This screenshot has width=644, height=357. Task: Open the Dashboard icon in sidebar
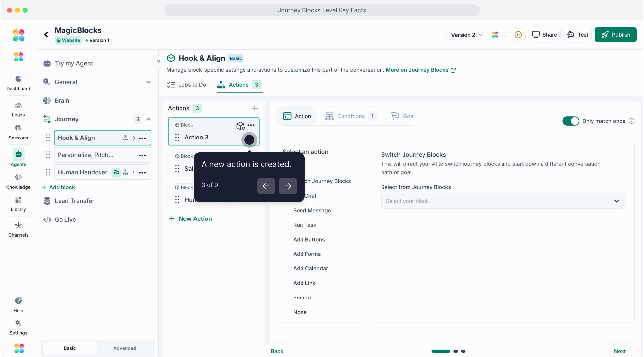click(18, 83)
